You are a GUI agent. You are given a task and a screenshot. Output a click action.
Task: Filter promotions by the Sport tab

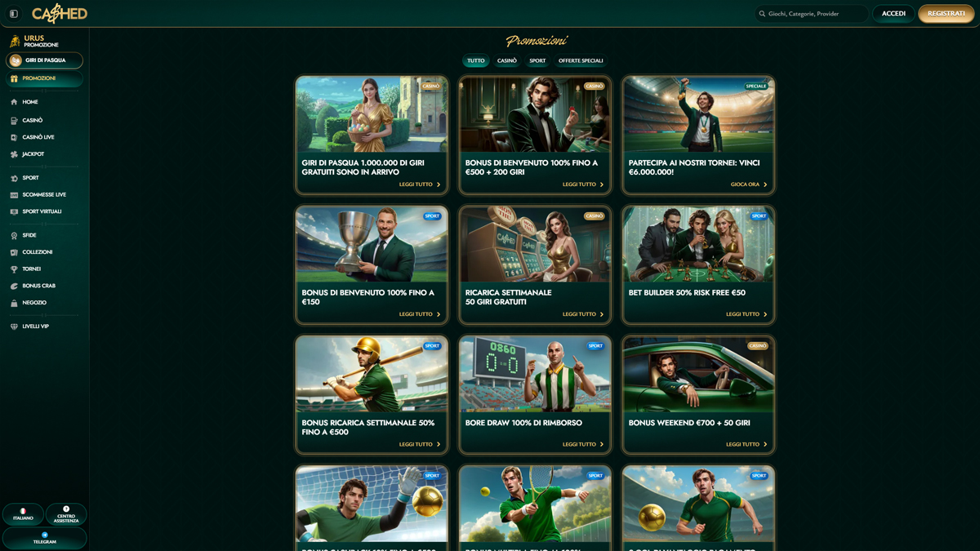pos(537,60)
